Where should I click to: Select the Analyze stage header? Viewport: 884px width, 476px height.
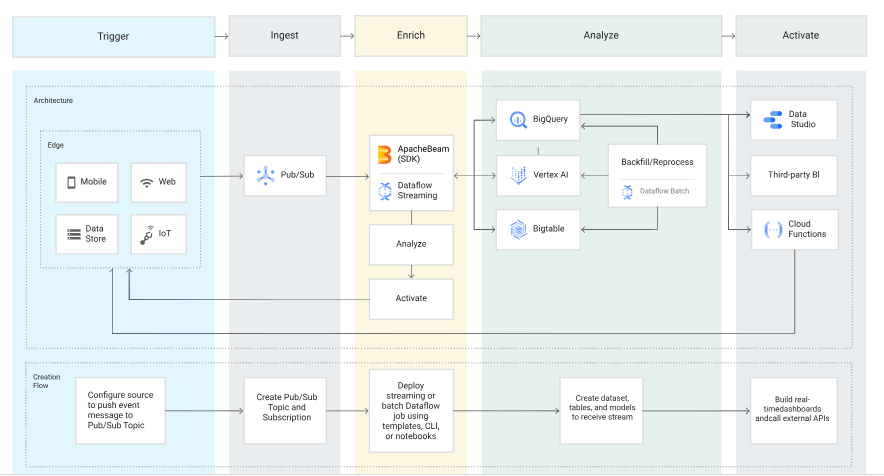coord(601,36)
